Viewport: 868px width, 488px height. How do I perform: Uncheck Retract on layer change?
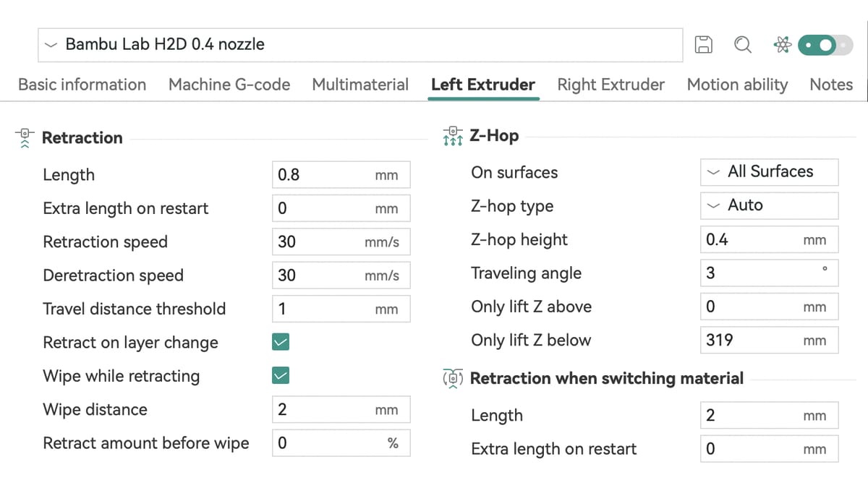(x=280, y=342)
